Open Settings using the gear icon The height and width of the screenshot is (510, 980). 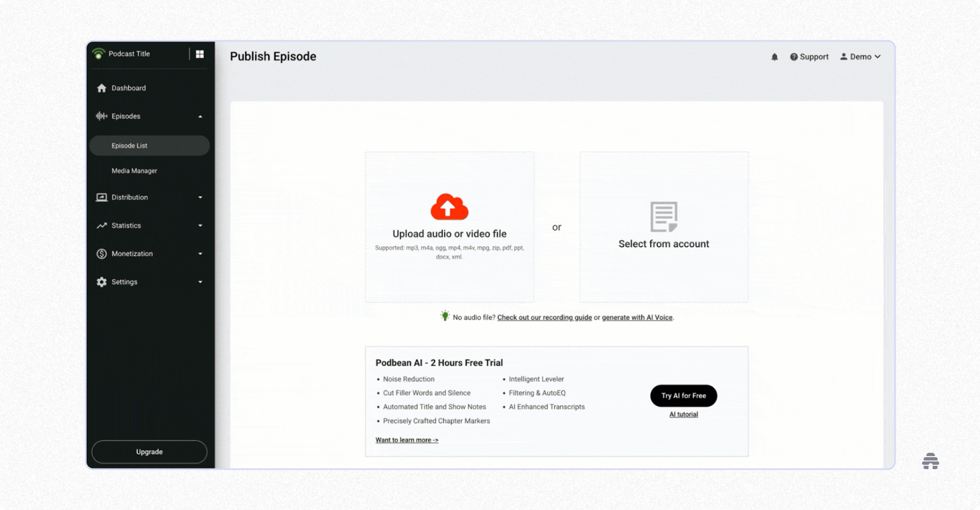point(101,282)
